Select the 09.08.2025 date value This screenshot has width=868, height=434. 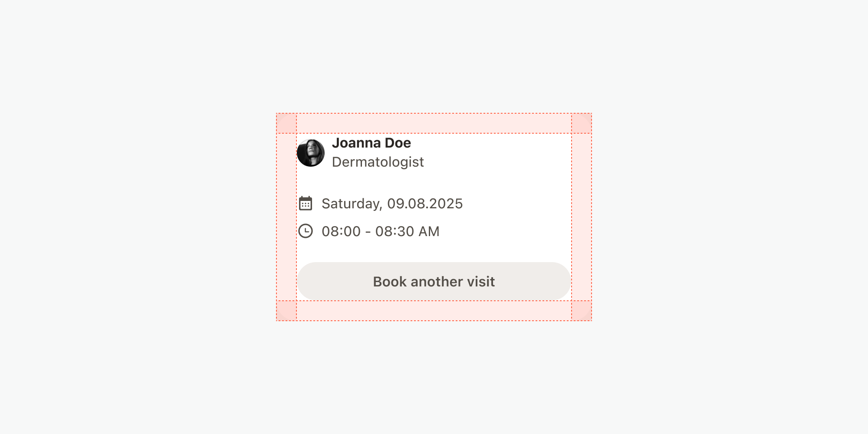(425, 204)
